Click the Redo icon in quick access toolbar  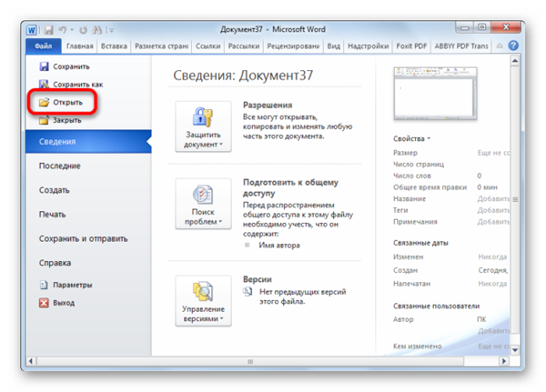pyautogui.click(x=83, y=30)
